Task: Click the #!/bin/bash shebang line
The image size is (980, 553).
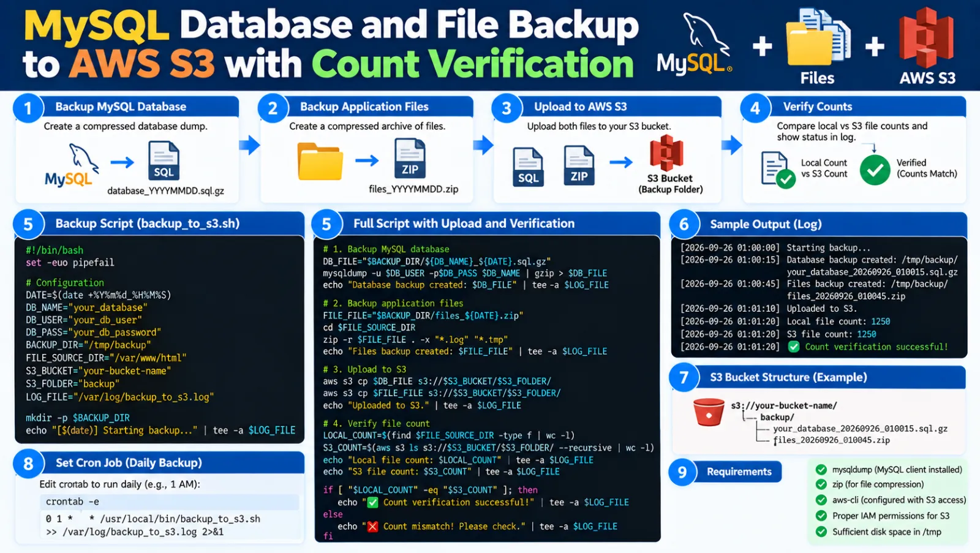Action: click(55, 250)
